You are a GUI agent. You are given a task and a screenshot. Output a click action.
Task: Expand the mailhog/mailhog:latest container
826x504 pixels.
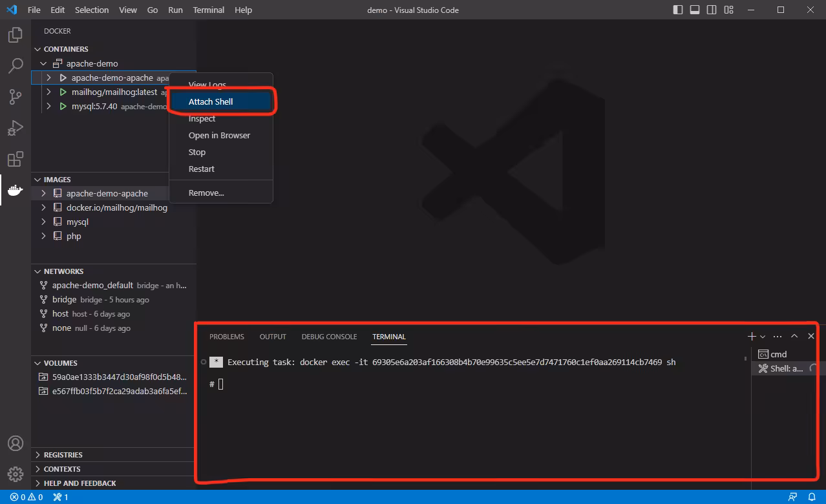(x=48, y=92)
